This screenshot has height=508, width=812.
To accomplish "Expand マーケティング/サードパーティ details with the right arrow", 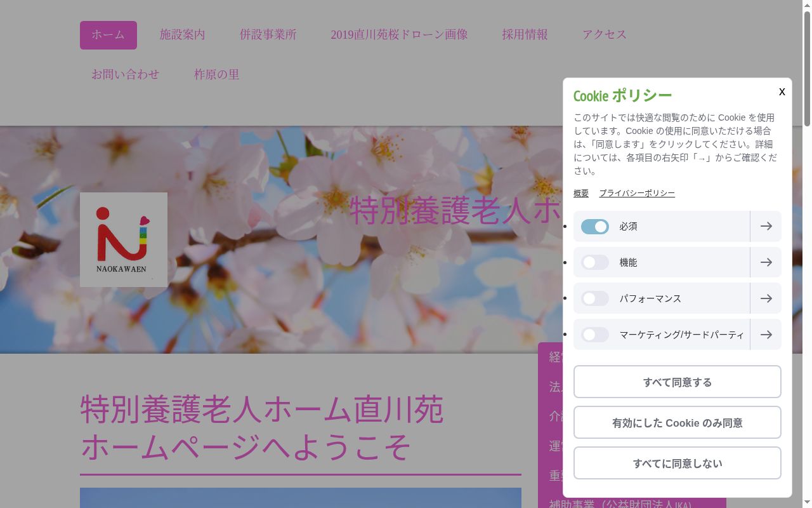I will (766, 335).
